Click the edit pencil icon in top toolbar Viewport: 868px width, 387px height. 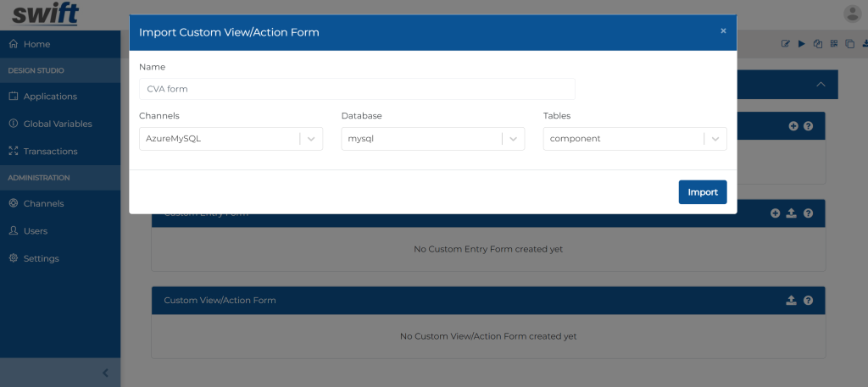click(x=785, y=44)
